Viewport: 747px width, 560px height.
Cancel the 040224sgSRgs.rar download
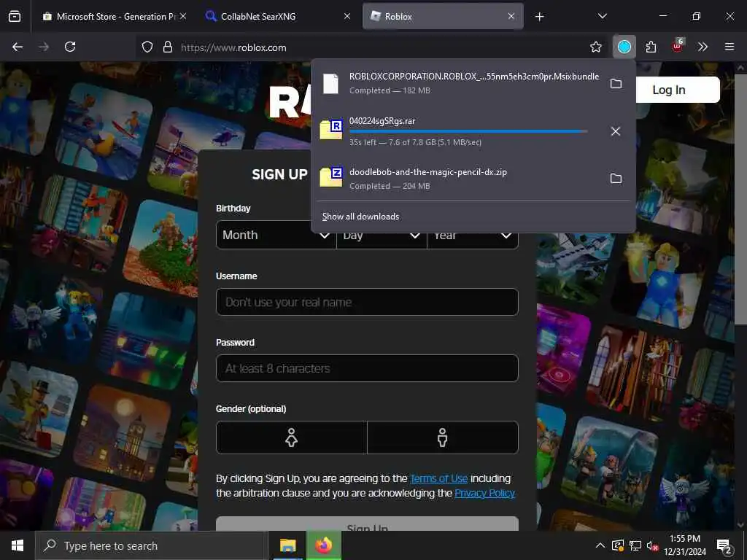coord(616,131)
